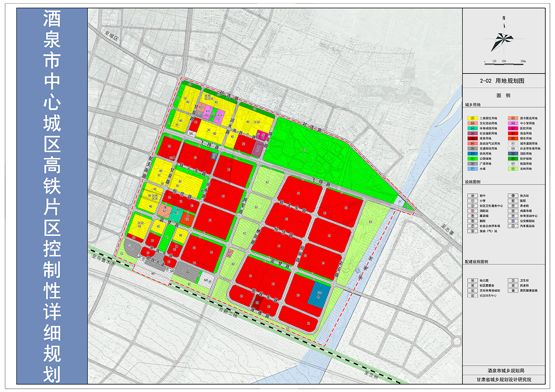Viewport: 555px width, 392px height.
Task: Select the 初中 facility legend icon
Action: coord(472,196)
